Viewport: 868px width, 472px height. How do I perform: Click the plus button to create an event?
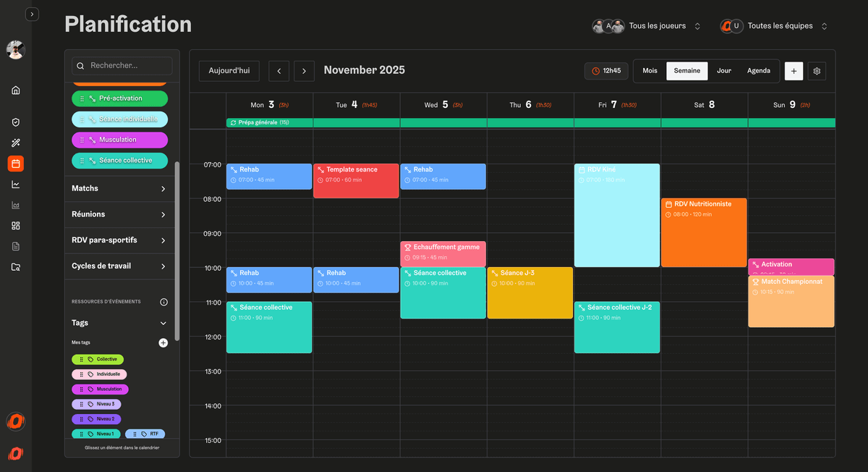[793, 71]
